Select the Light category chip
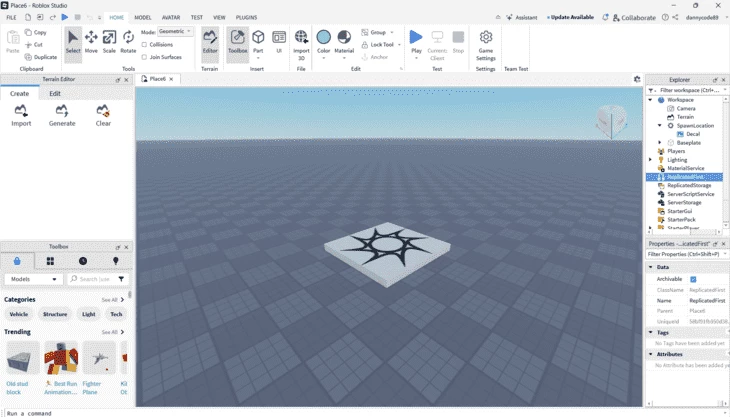Screen dimensions: 730x417 point(88,314)
